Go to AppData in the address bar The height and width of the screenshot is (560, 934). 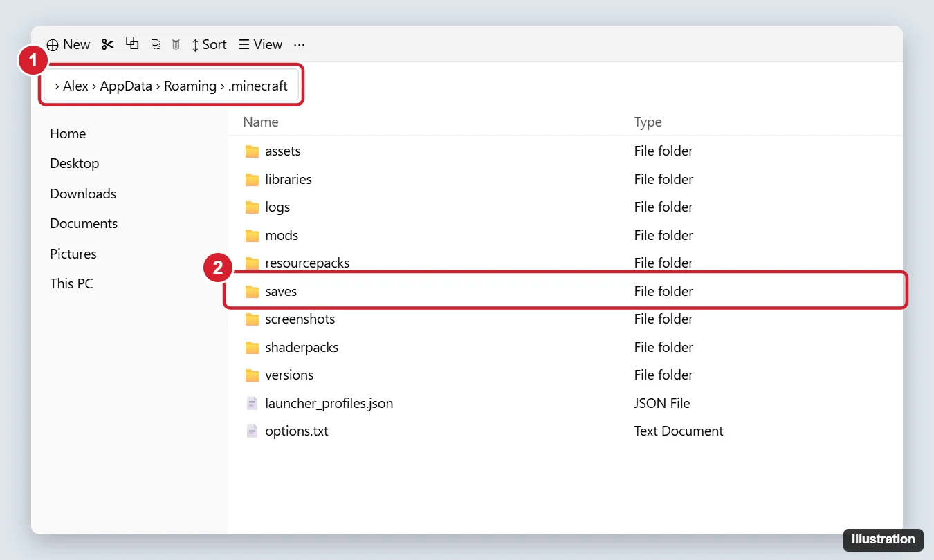click(x=126, y=86)
